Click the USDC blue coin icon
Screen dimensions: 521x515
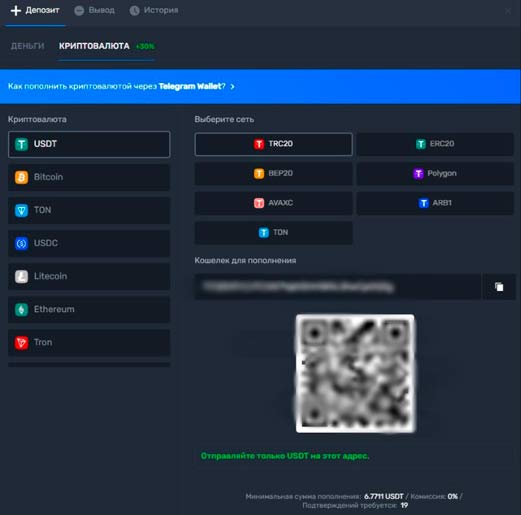[x=21, y=243]
